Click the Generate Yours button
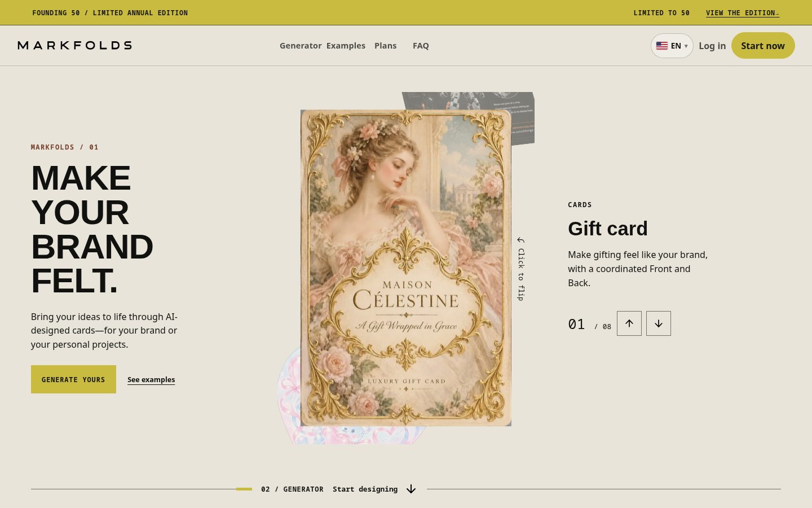812x508 pixels. click(73, 379)
